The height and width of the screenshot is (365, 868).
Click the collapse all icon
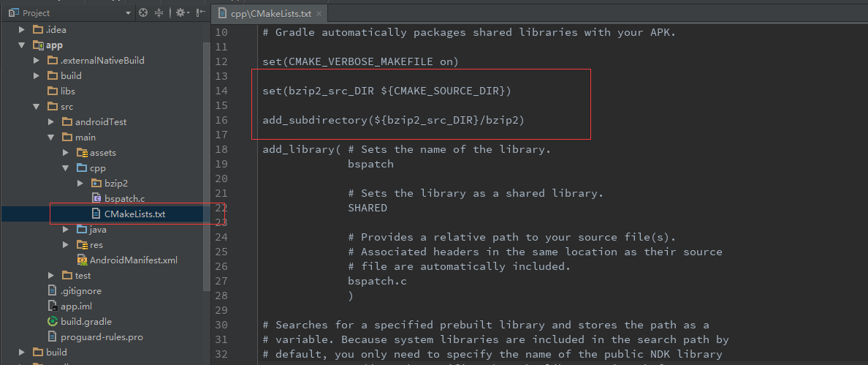tap(159, 12)
